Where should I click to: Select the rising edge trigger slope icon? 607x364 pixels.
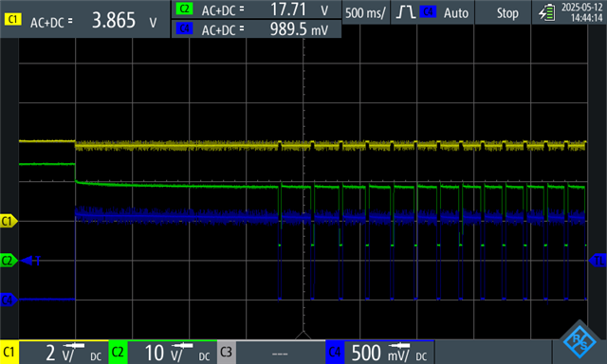[406, 12]
